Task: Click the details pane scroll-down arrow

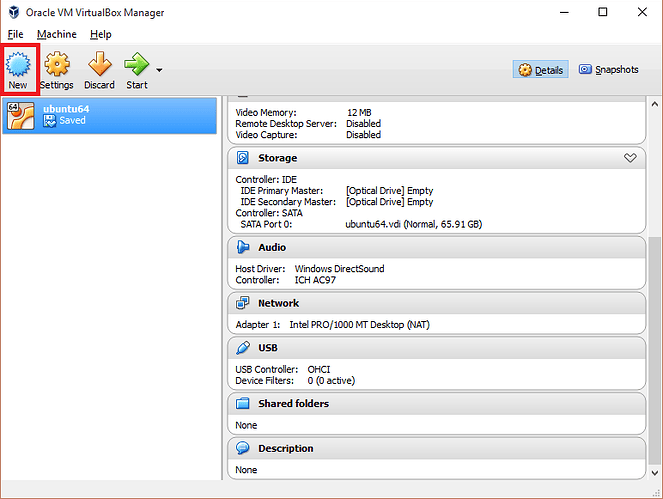Action: 655,473
